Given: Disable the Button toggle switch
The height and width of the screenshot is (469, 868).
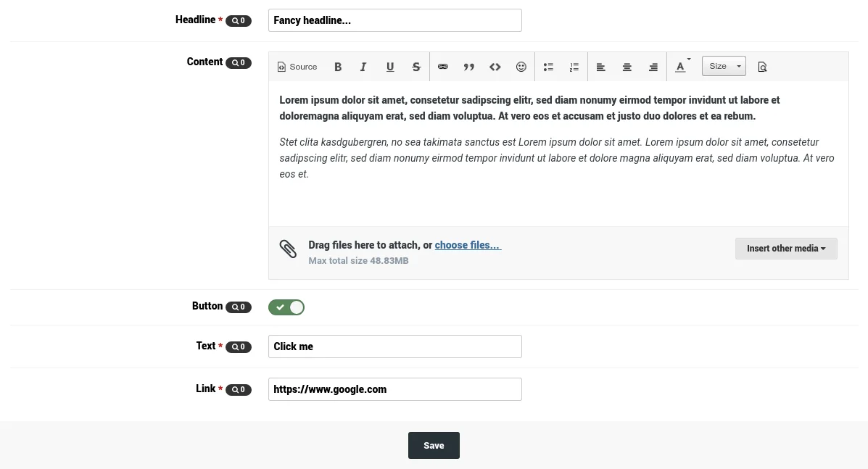Looking at the screenshot, I should [x=286, y=307].
